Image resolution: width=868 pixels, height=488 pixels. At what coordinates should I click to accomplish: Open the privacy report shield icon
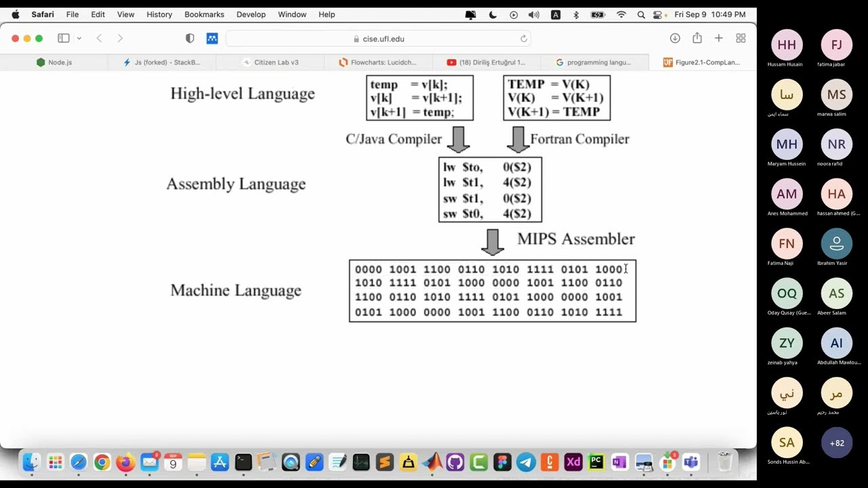[190, 39]
